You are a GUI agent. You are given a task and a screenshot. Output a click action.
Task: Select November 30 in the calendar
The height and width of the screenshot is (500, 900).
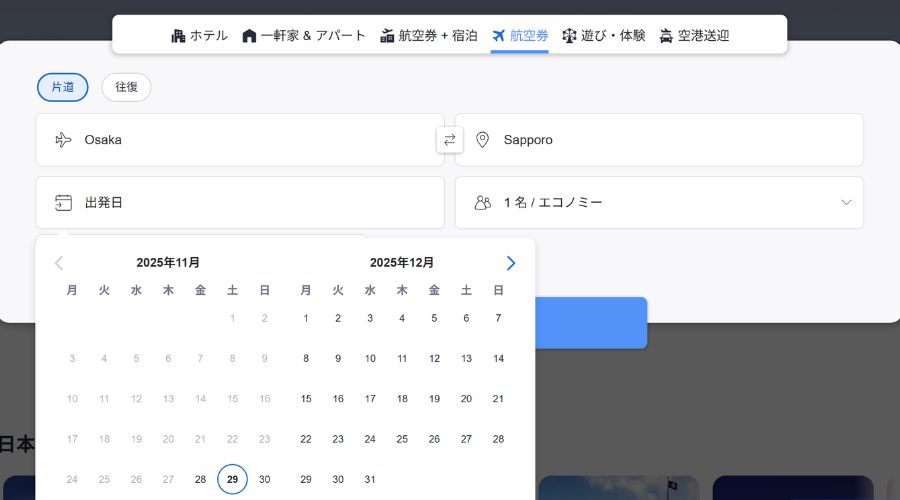(x=265, y=479)
